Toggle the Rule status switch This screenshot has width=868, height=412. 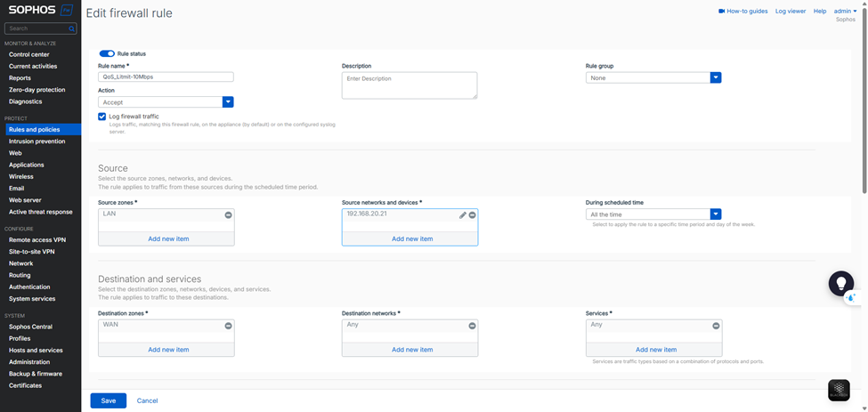click(107, 53)
